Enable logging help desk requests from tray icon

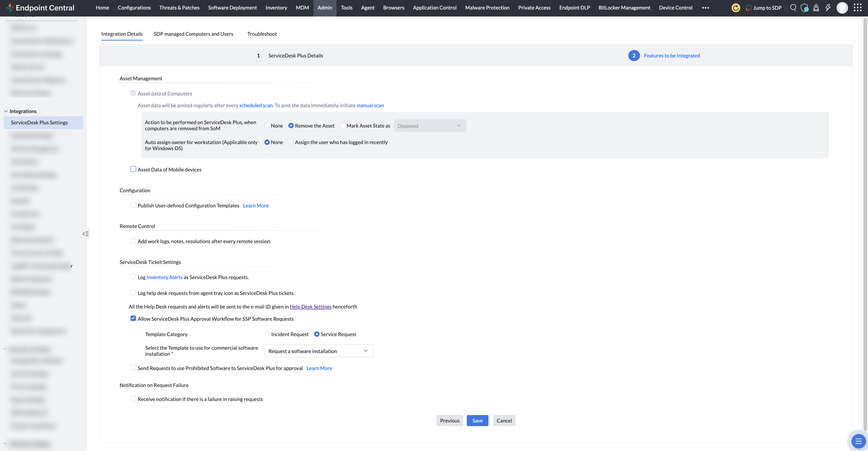pos(133,293)
